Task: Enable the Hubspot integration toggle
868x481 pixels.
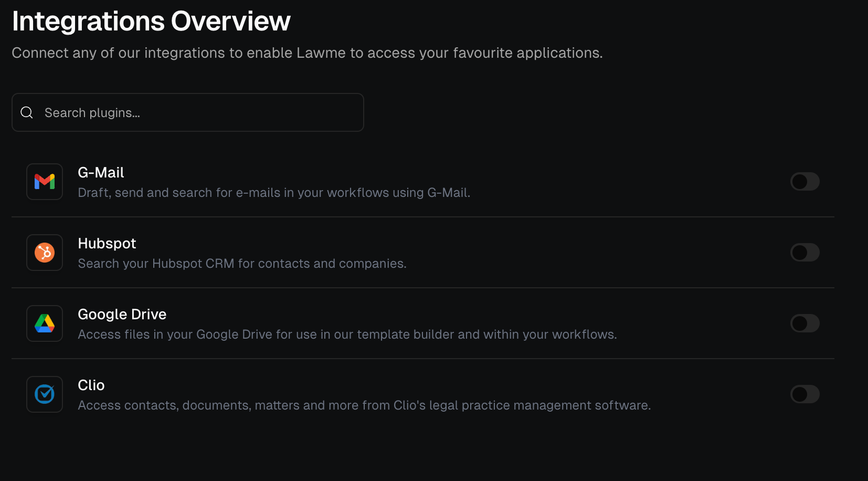Action: click(x=805, y=253)
